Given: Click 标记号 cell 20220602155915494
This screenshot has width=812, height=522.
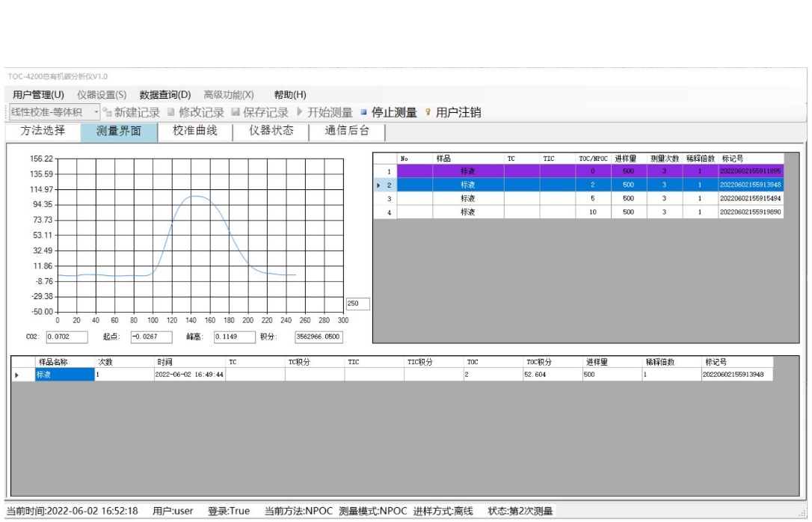Looking at the screenshot, I should tap(751, 198).
